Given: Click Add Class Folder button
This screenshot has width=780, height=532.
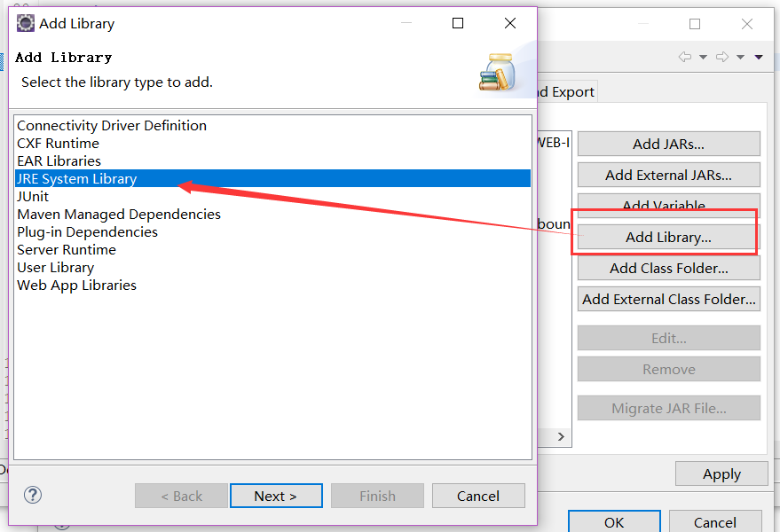Looking at the screenshot, I should [x=668, y=268].
